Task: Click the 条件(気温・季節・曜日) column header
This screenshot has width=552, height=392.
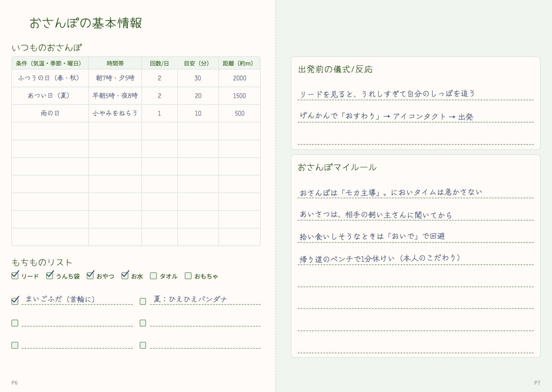Action: click(50, 63)
